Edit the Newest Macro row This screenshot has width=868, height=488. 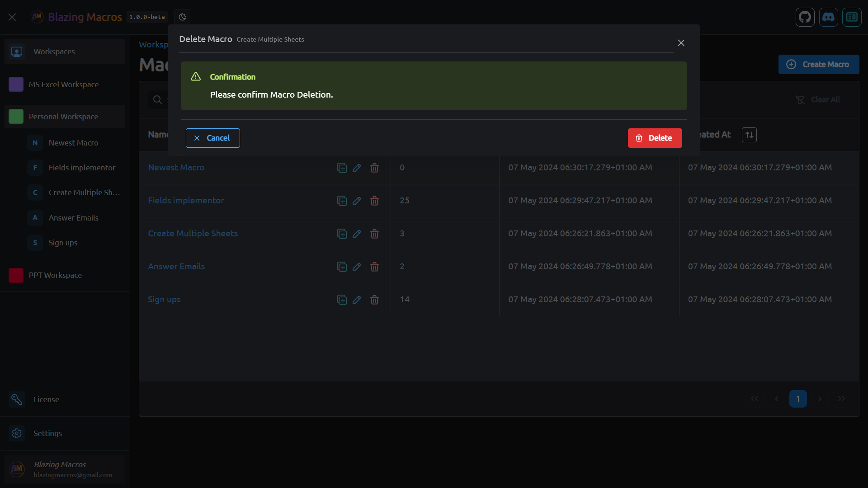357,168
